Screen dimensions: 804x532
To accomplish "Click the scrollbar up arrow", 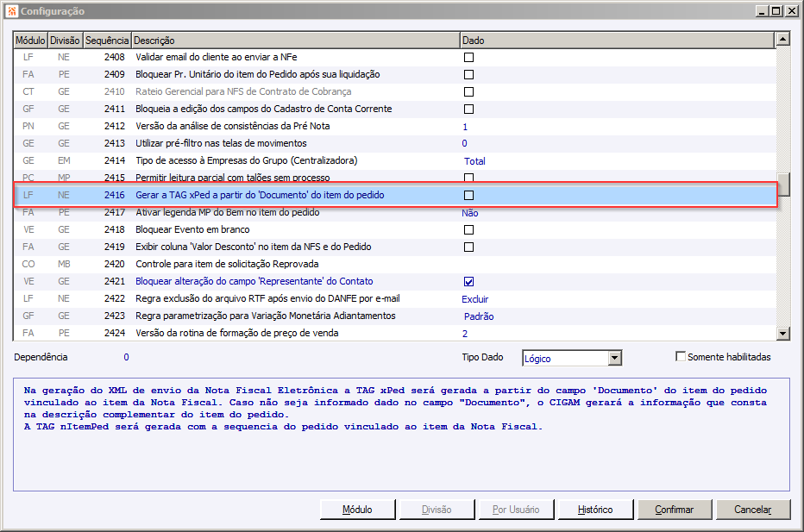I will (783, 39).
